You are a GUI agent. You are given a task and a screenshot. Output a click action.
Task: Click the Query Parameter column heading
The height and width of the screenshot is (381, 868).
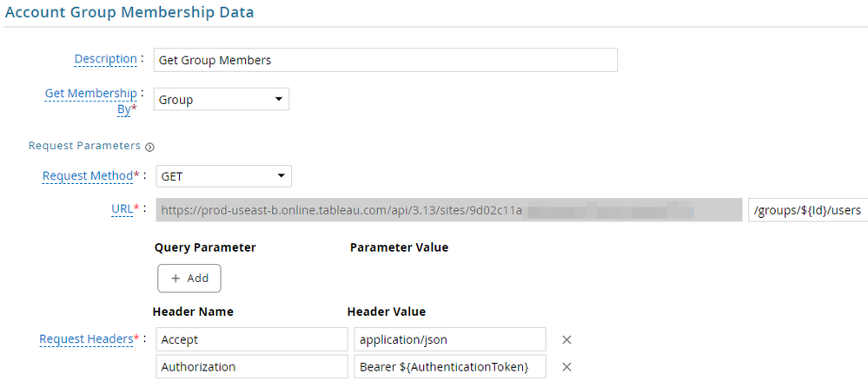(x=205, y=247)
